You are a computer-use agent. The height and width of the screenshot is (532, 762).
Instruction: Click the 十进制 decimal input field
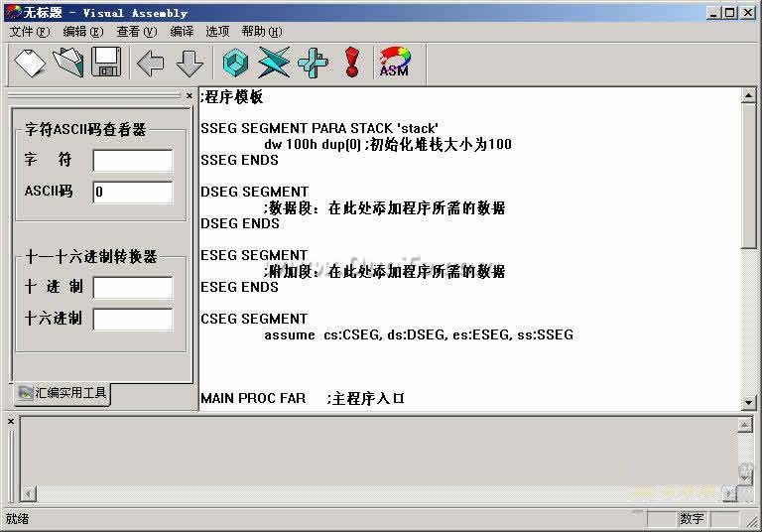132,288
